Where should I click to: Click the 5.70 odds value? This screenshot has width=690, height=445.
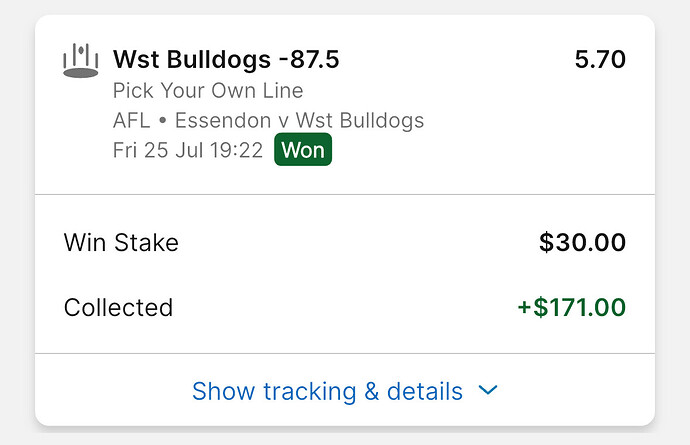pyautogui.click(x=600, y=59)
